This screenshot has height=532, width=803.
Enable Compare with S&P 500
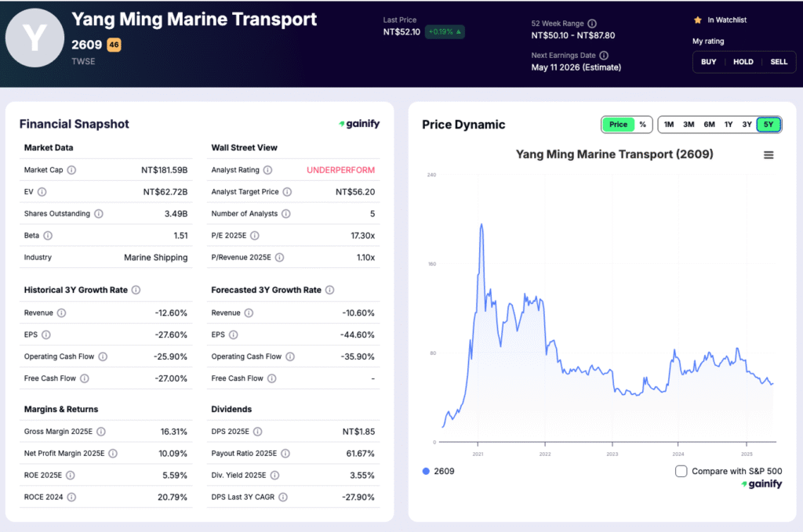(681, 471)
